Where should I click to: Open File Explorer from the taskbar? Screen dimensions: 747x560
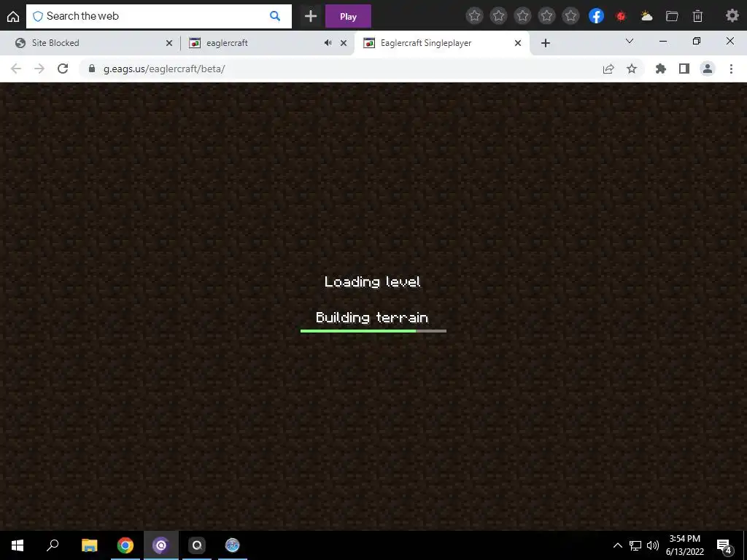[89, 545]
